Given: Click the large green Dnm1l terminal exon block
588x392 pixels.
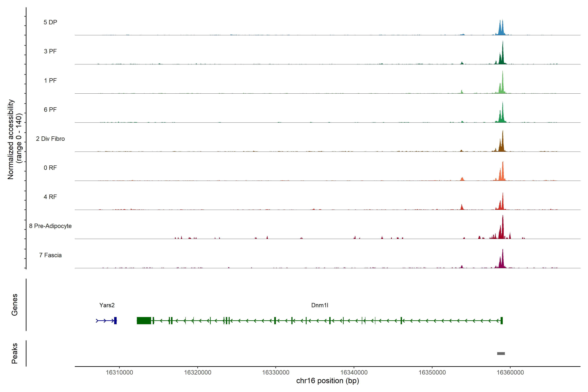Looking at the screenshot, I should 144,320.
